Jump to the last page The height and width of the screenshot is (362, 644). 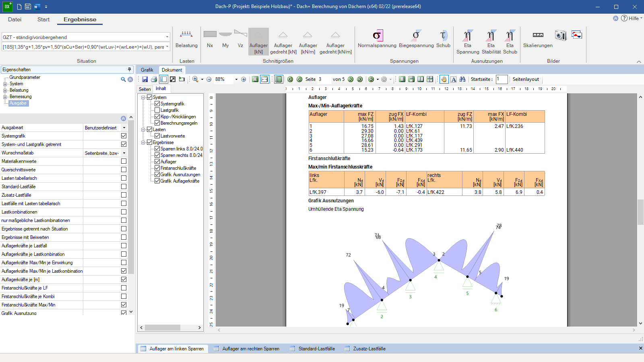pos(360,79)
